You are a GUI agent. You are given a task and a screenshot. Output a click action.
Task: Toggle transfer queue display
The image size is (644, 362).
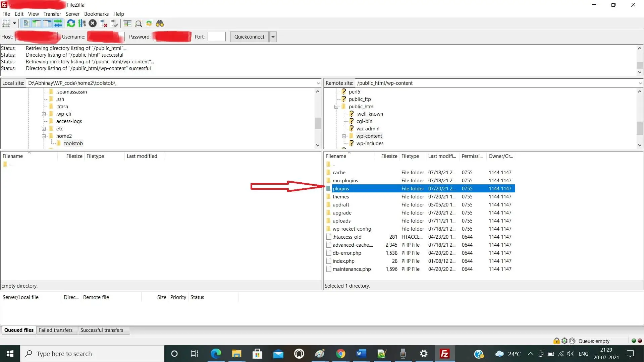(58, 23)
